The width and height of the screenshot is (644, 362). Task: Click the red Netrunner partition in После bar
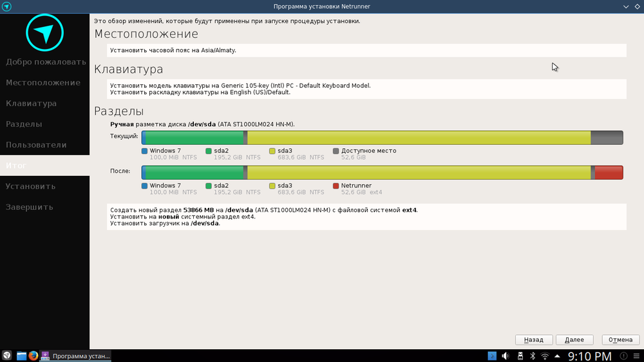(x=609, y=173)
